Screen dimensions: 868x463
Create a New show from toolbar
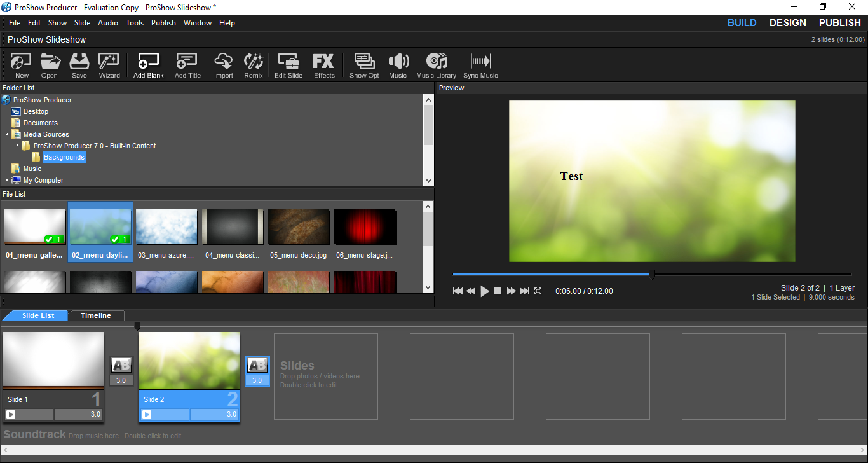coord(22,66)
